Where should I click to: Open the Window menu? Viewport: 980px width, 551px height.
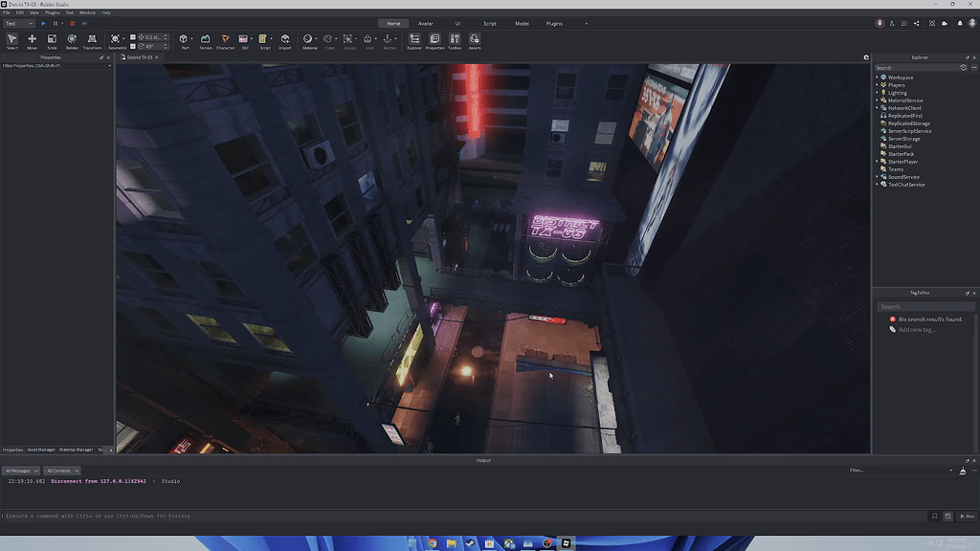click(x=87, y=12)
